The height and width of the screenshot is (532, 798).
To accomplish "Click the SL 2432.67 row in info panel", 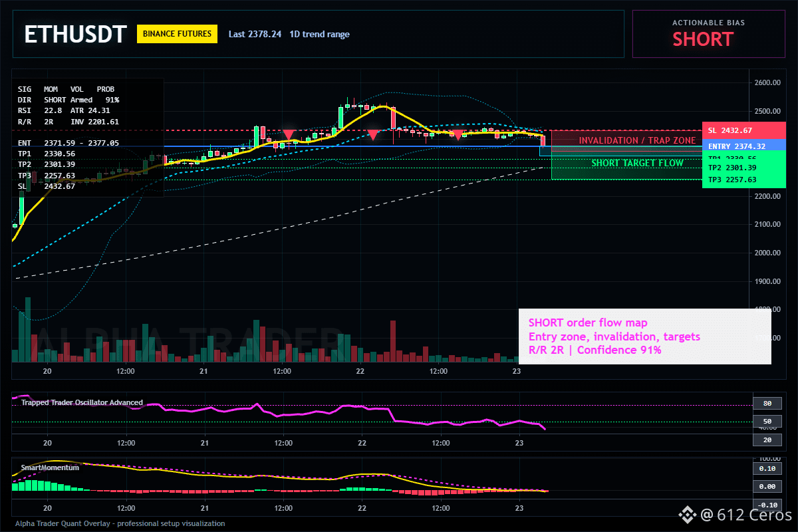I will tap(47, 186).
